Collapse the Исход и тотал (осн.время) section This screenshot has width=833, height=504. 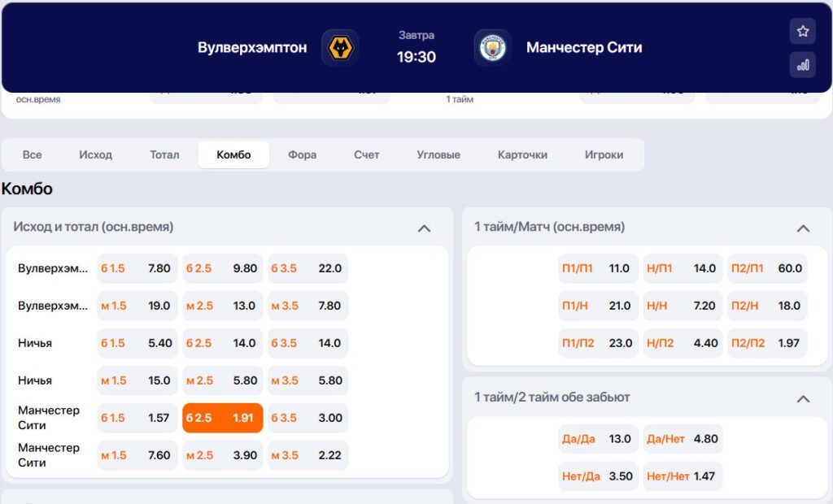pyautogui.click(x=424, y=228)
